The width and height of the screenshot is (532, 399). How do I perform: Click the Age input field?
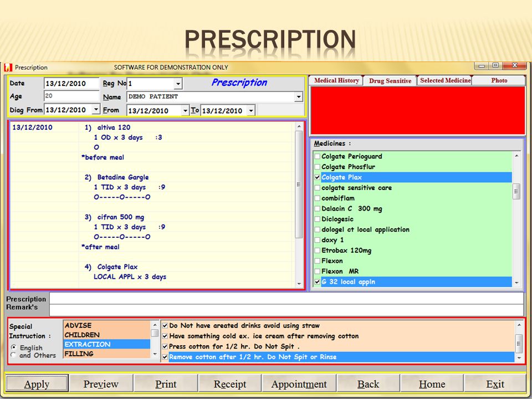point(71,96)
